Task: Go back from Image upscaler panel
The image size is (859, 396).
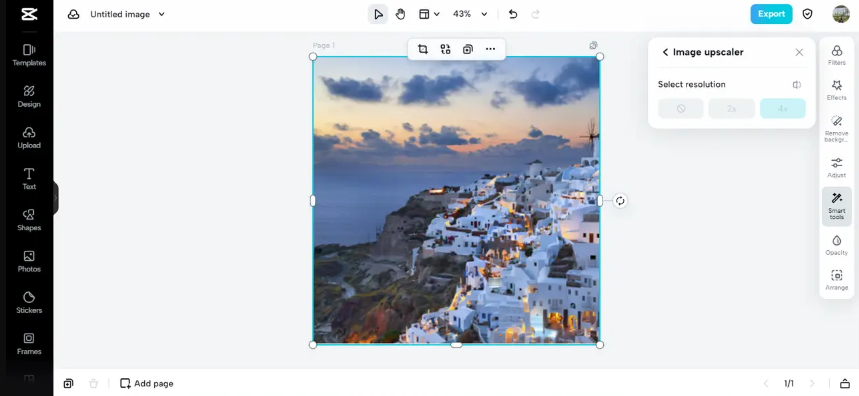Action: pyautogui.click(x=665, y=52)
